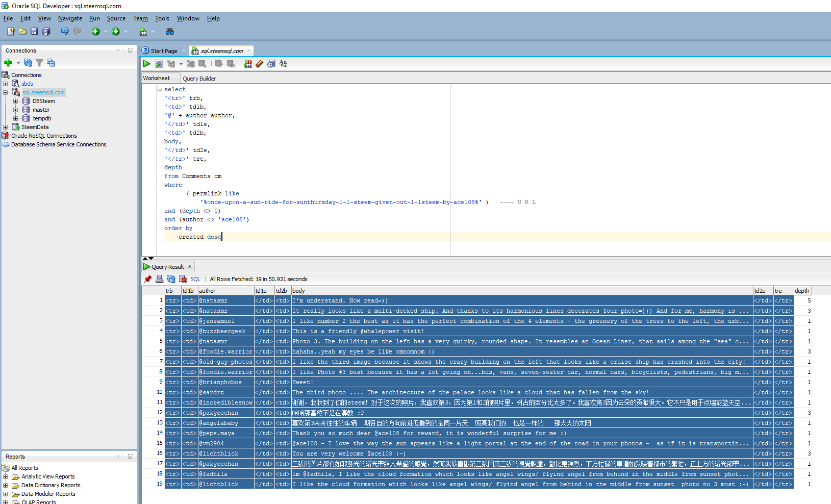Open the Navigate menu
The height and width of the screenshot is (504, 831).
point(70,18)
